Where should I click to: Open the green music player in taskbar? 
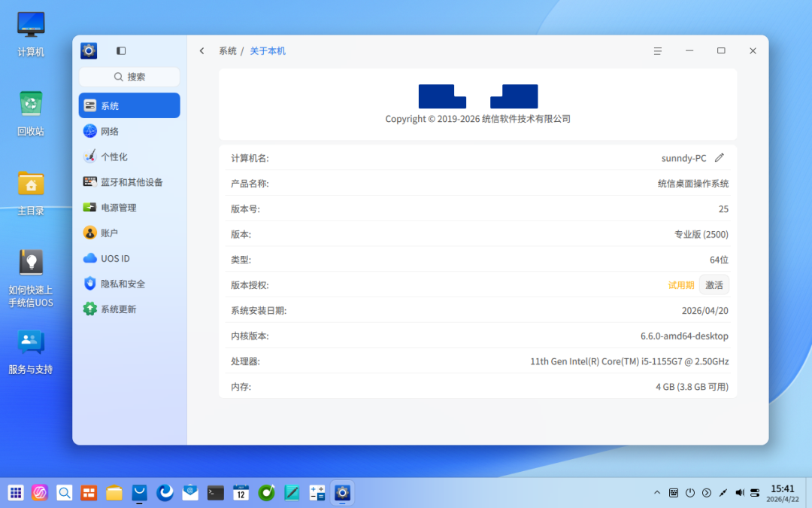click(x=266, y=492)
